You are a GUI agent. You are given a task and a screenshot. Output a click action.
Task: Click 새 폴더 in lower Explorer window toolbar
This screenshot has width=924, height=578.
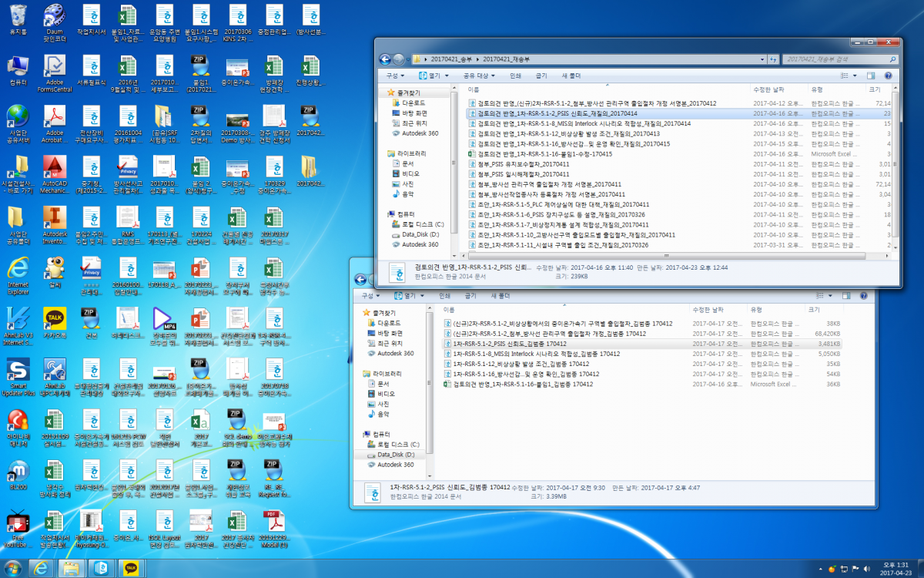coord(499,295)
